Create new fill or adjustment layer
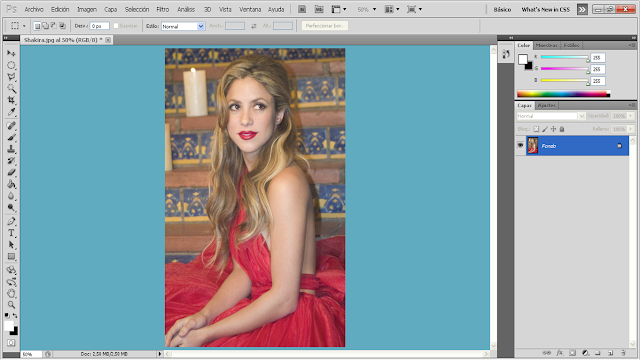640x360 pixels. click(585, 353)
